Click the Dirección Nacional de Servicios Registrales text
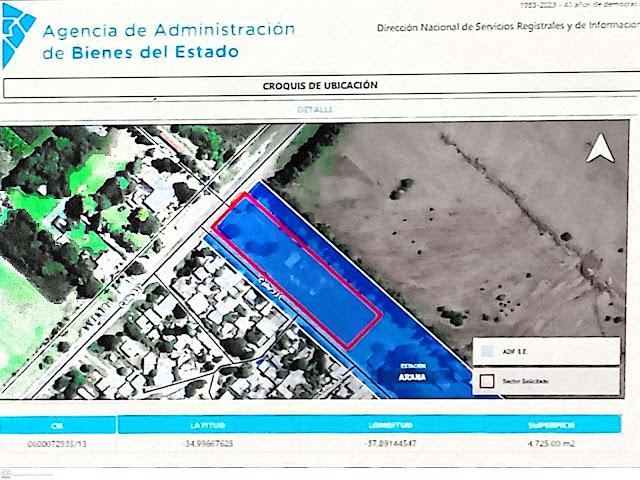Screen dimensions: 640x480 coord(505,29)
